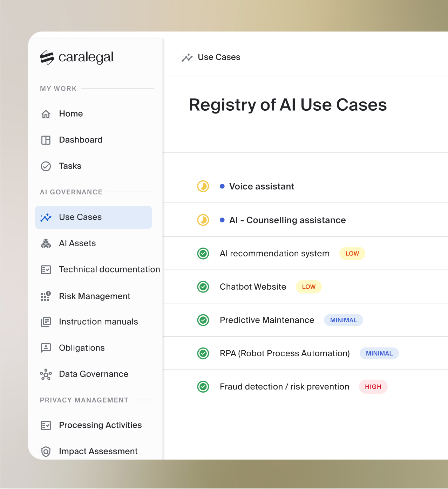Click the Obligations person card icon
This screenshot has height=489, width=448.
coord(46,348)
